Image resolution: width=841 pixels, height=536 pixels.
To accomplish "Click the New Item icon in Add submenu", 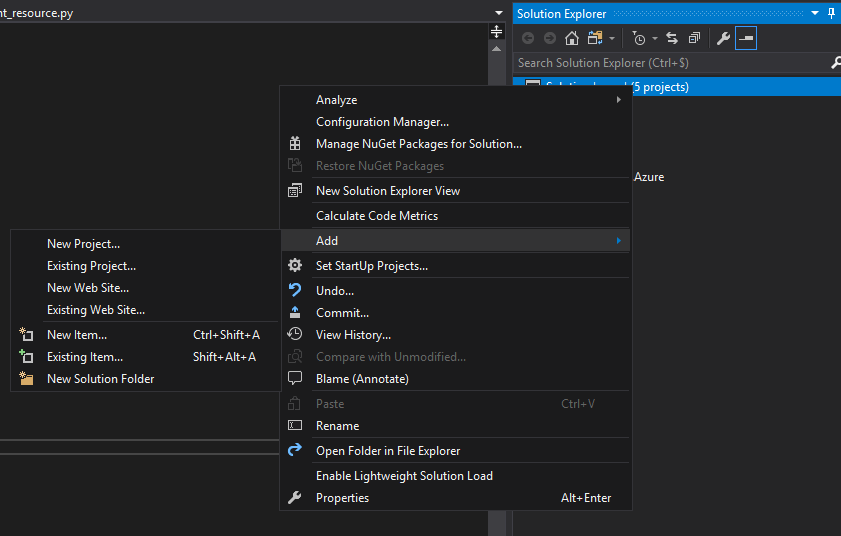I will (x=26, y=335).
